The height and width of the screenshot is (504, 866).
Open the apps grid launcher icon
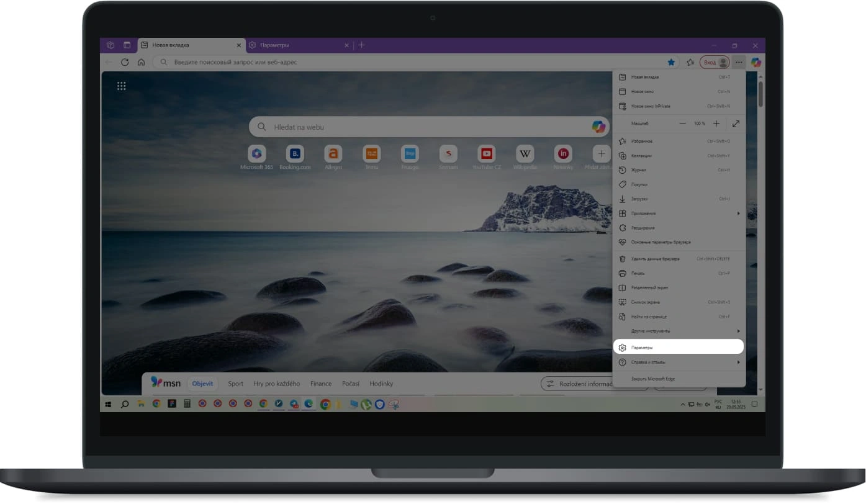(x=122, y=86)
